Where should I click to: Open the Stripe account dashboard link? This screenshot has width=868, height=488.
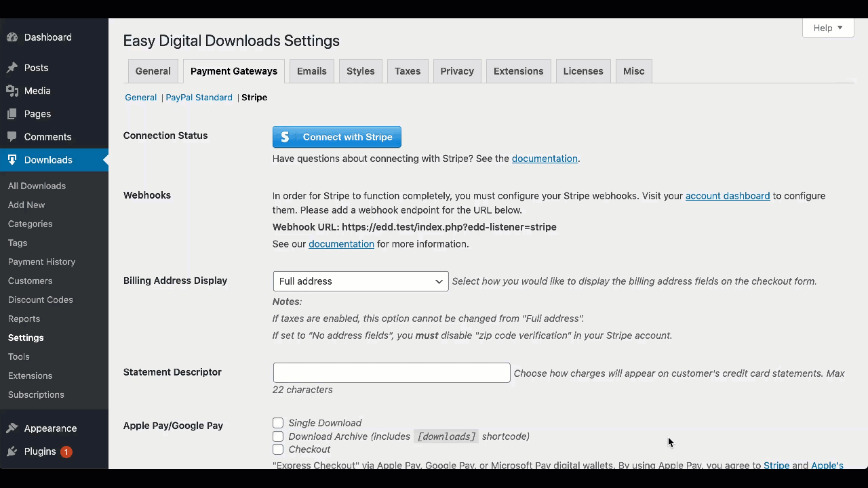point(727,196)
